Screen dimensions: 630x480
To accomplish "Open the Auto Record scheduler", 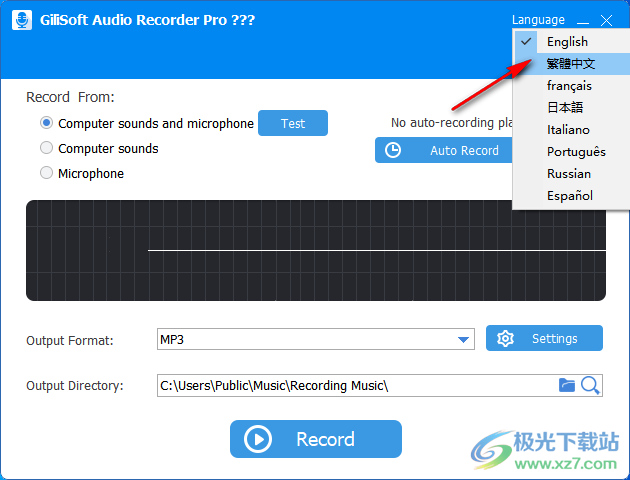I will coord(444,150).
